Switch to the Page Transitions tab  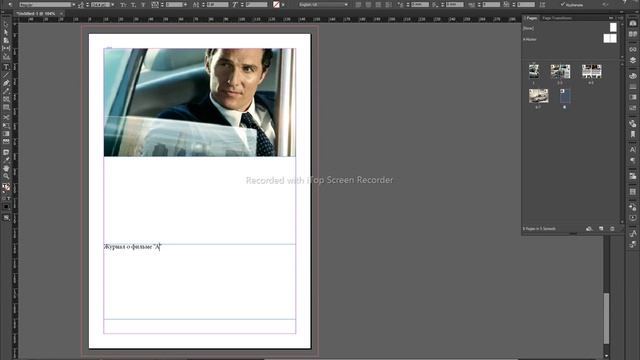coord(557,18)
